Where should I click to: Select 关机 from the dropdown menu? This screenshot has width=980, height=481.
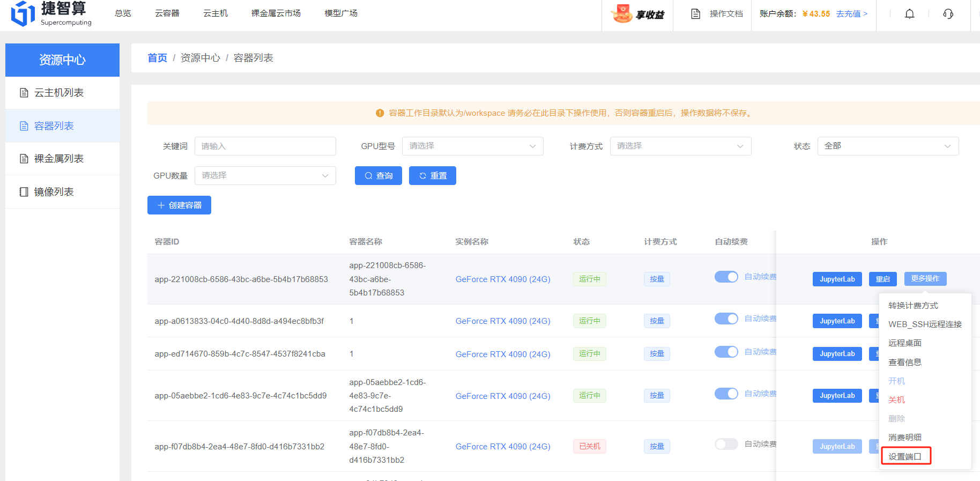click(896, 400)
